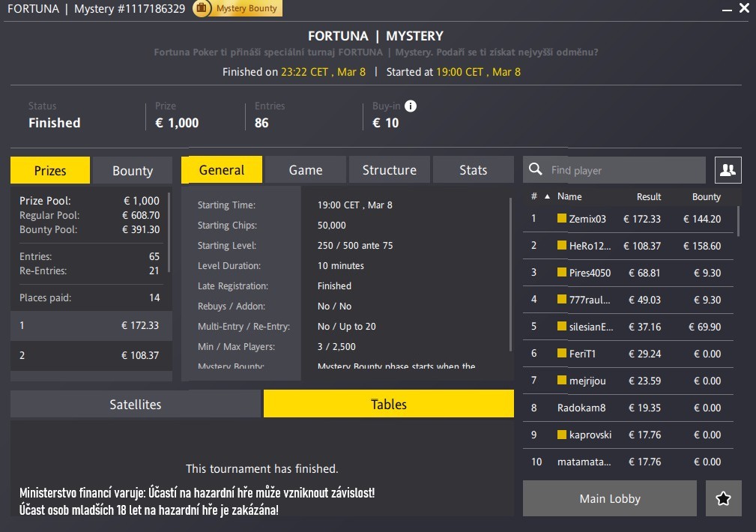Click the Bounty Pool value € 391.30
Image resolution: width=756 pixels, height=532 pixels.
[141, 229]
